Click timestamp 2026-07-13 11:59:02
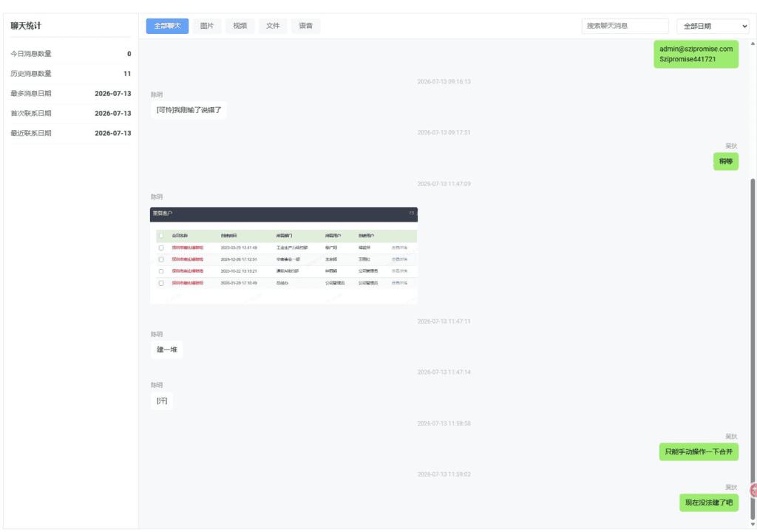This screenshot has width=757, height=532. (444, 474)
